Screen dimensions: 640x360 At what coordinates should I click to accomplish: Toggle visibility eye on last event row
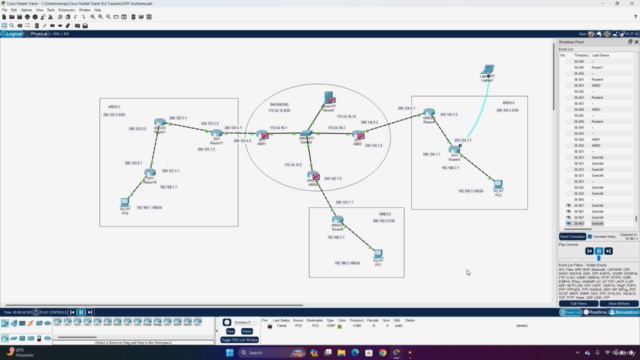569,224
